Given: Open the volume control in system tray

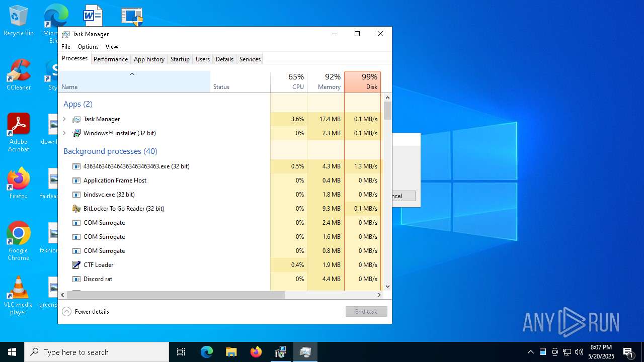Looking at the screenshot, I should coord(579,352).
